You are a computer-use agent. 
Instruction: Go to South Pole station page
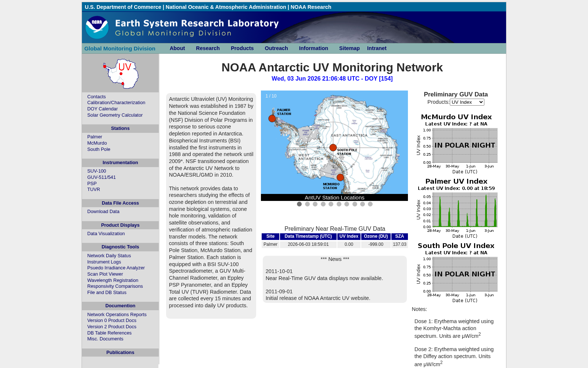point(99,149)
